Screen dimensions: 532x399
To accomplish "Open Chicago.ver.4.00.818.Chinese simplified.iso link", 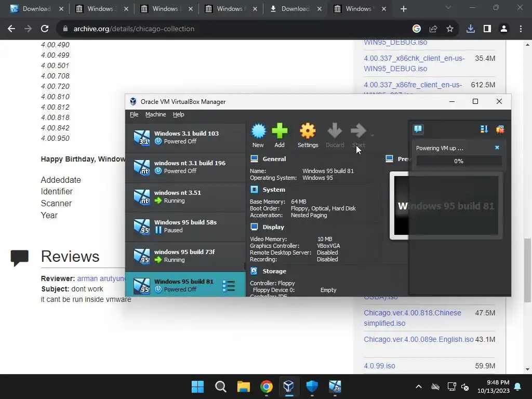I will (412, 318).
